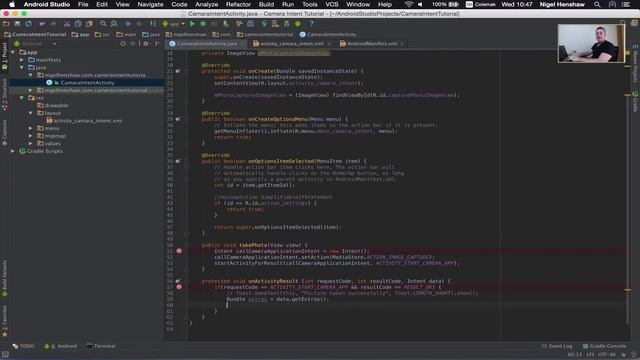Click override gutter icon at onCreate line
This screenshot has height=360, width=640.
[178, 71]
